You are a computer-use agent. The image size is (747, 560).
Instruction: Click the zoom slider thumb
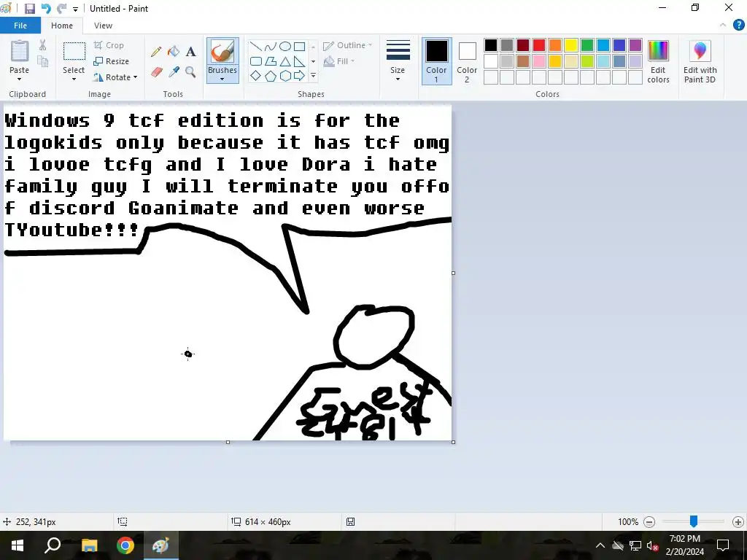(694, 521)
